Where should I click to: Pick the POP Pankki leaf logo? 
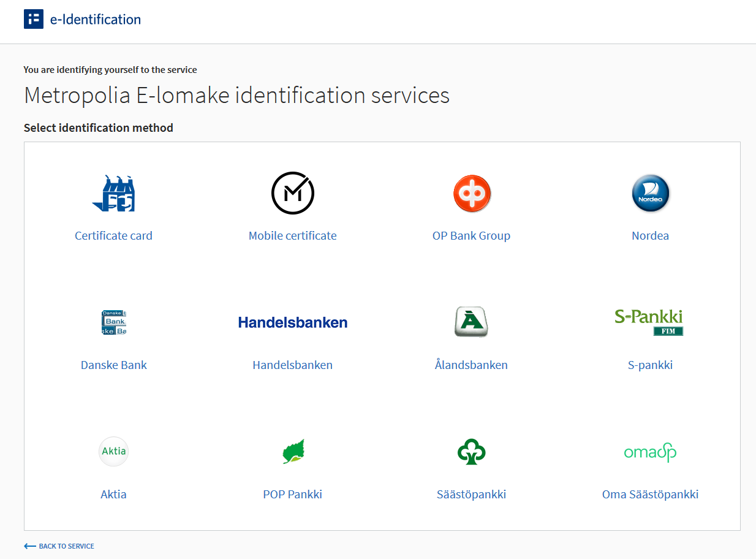click(293, 452)
